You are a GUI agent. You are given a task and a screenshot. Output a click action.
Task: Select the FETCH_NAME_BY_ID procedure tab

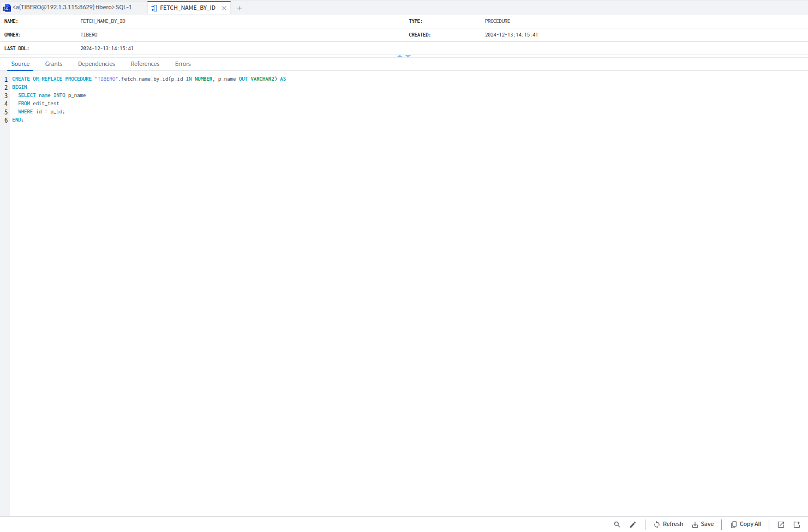pos(187,8)
